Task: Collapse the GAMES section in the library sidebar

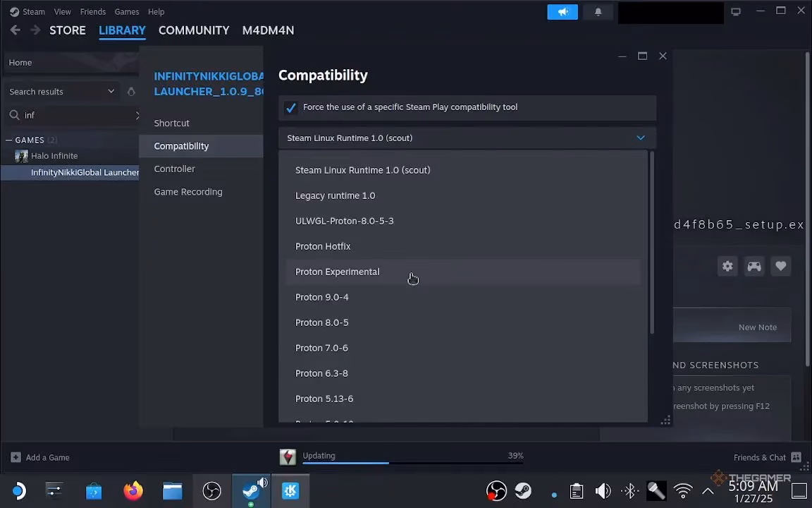Action: [8, 140]
